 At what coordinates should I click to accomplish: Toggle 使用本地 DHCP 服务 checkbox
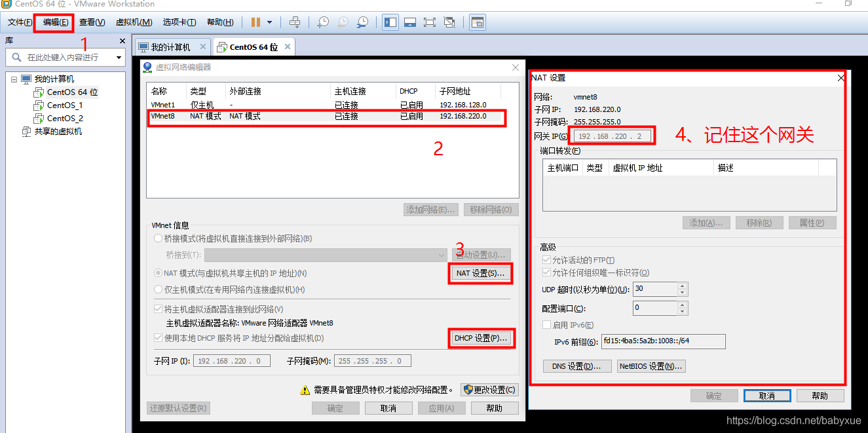click(x=158, y=338)
